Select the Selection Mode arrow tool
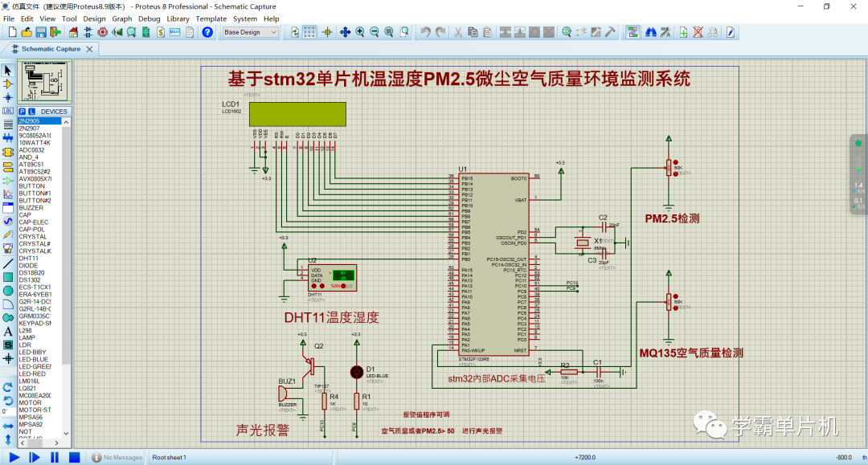Image resolution: width=868 pixels, height=465 pixels. [x=8, y=71]
